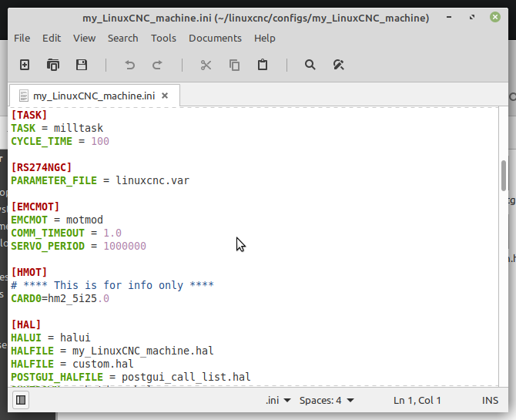
Task: Create a new document with toolbar icon
Action: (x=25, y=65)
